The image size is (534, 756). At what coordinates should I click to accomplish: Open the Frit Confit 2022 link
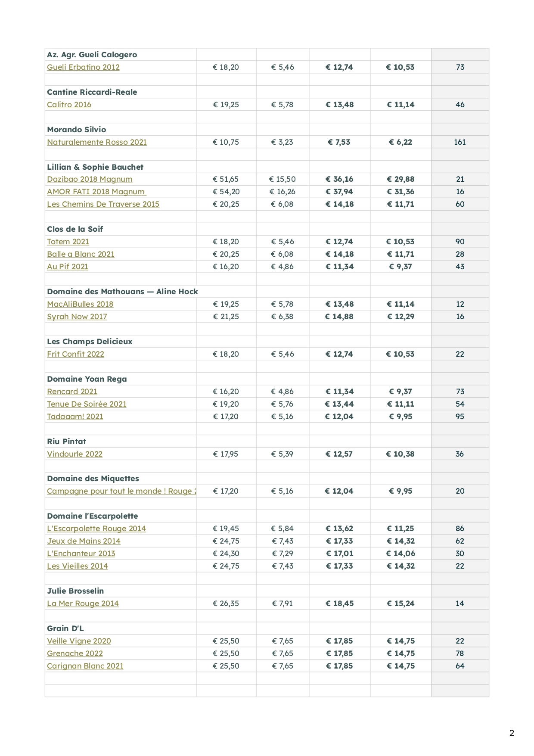tap(75, 354)
